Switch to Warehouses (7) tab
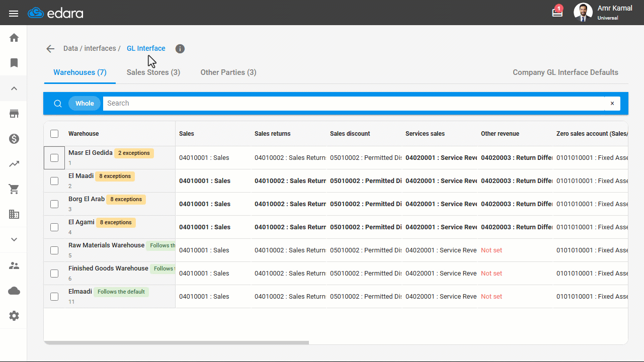This screenshot has height=362, width=644. click(80, 72)
